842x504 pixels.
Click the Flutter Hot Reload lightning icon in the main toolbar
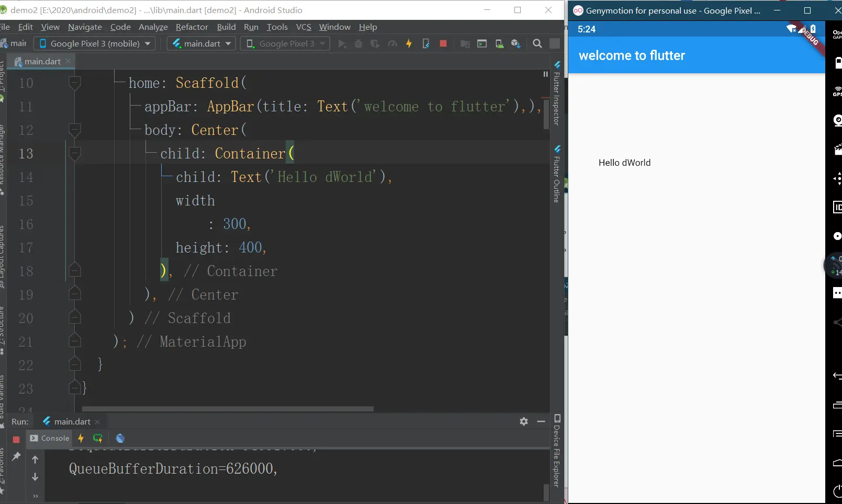click(x=409, y=44)
